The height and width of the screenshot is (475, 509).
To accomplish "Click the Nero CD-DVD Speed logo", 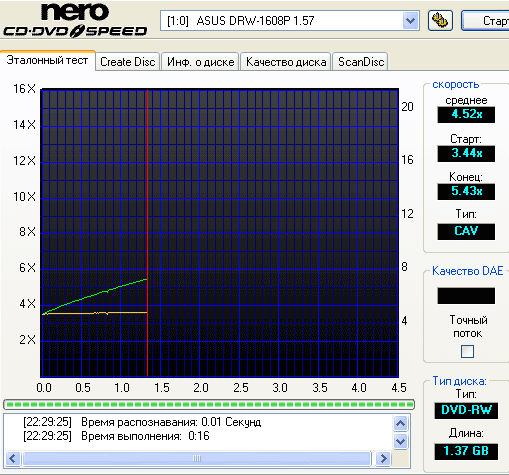I will (75, 21).
